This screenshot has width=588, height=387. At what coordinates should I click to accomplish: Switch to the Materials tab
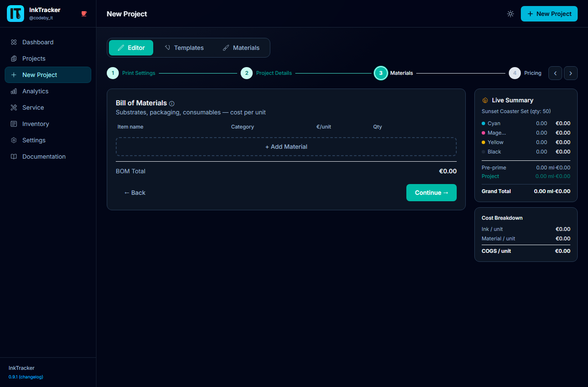(x=241, y=48)
